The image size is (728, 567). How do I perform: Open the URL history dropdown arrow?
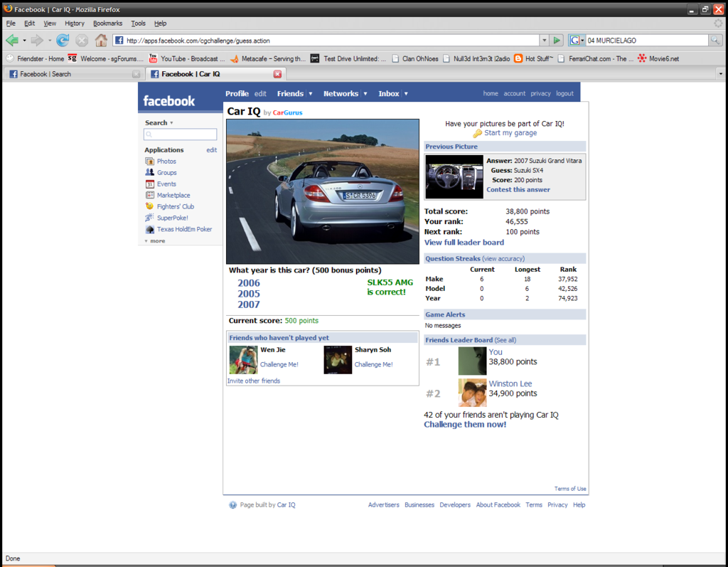(x=544, y=41)
